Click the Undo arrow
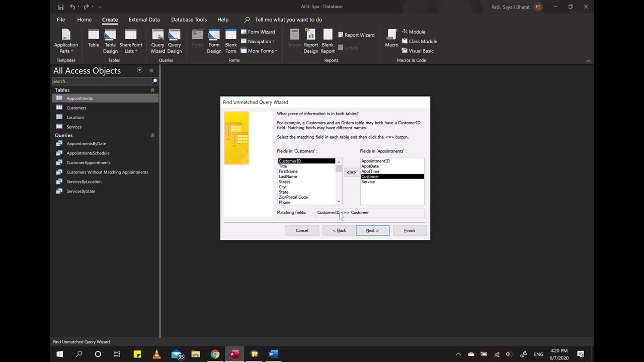 click(x=72, y=7)
